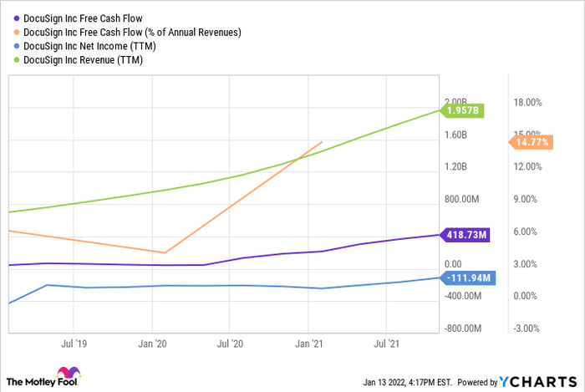Click the 'Jan 13 2022, 4:17PM EST.' timestamp
The width and height of the screenshot is (585, 392).
click(408, 382)
